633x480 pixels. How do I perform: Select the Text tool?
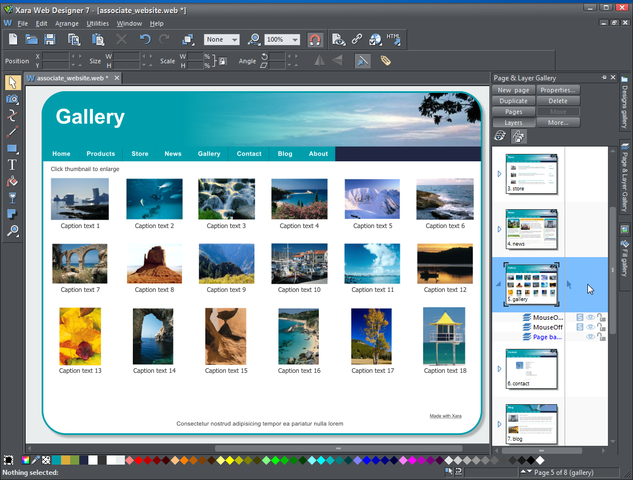click(13, 165)
